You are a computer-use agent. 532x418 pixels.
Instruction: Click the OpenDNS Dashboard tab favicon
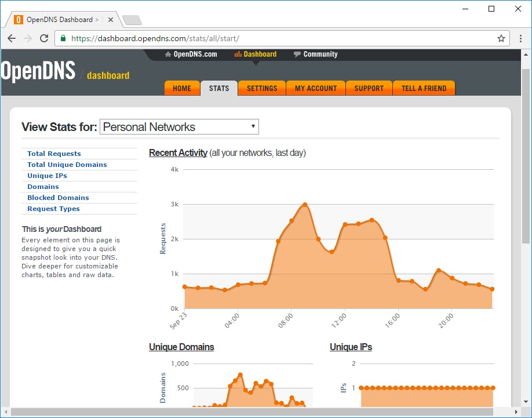click(x=19, y=20)
